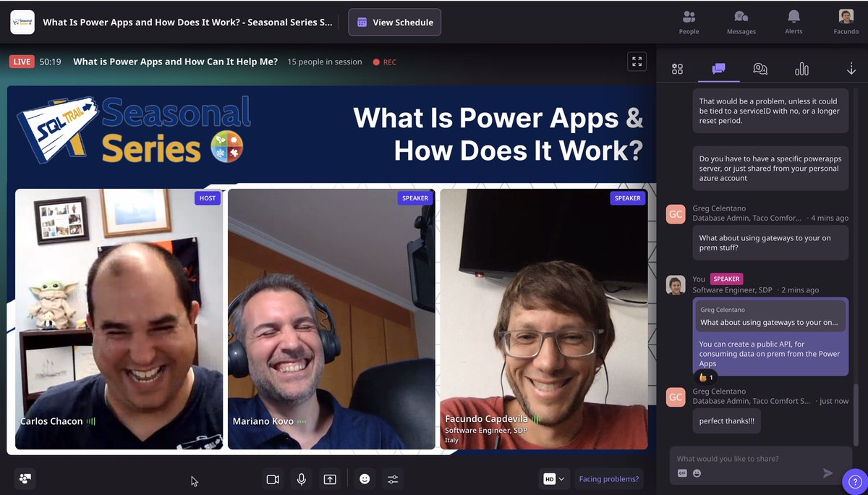The height and width of the screenshot is (495, 868).
Task: Click message about specific powerapps server
Action: (x=770, y=169)
